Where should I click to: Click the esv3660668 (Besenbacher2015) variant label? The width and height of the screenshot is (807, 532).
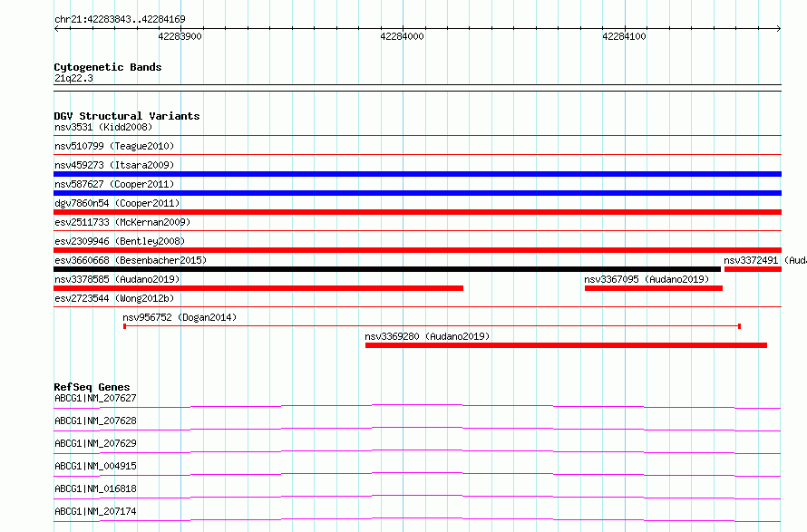(131, 260)
